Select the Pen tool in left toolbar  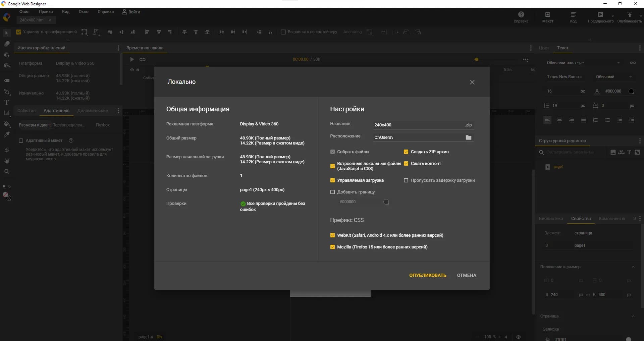pyautogui.click(x=6, y=92)
